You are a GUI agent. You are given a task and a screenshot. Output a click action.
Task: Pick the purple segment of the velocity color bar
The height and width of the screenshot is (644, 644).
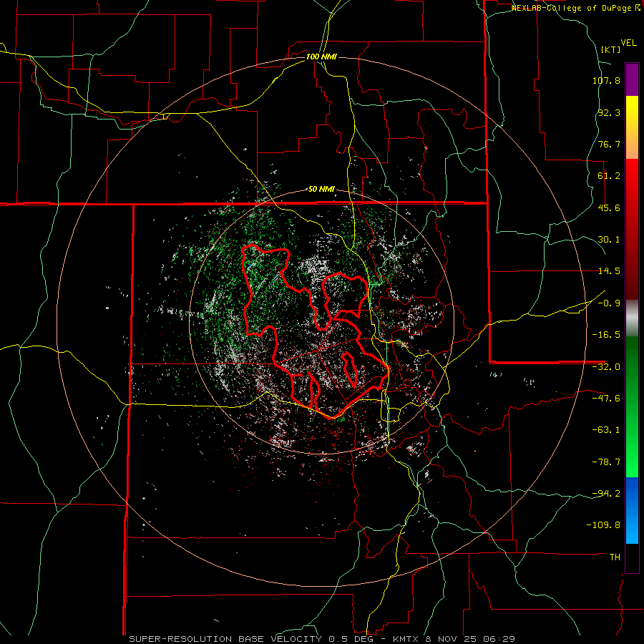tap(632, 80)
